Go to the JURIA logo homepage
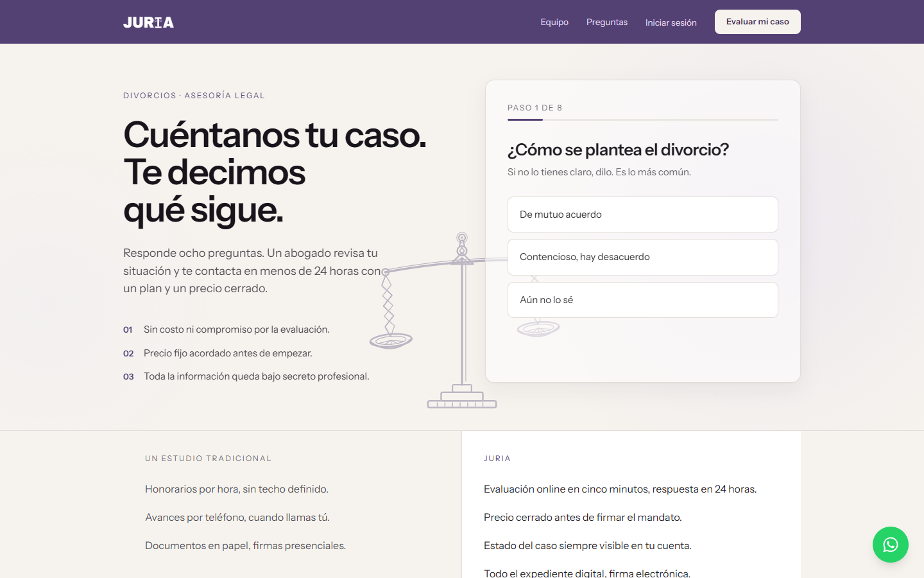The height and width of the screenshot is (578, 924). 148,22
